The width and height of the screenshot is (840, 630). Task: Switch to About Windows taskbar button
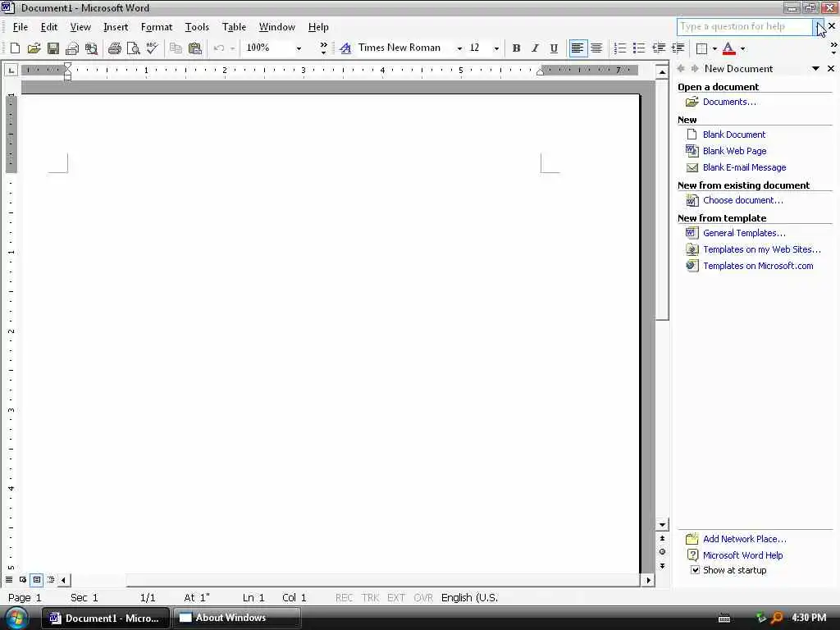click(236, 618)
